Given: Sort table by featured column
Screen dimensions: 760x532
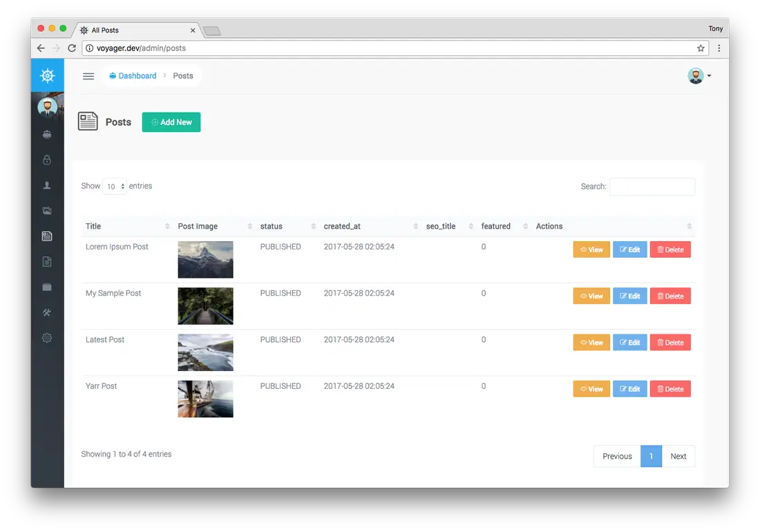Looking at the screenshot, I should point(504,226).
